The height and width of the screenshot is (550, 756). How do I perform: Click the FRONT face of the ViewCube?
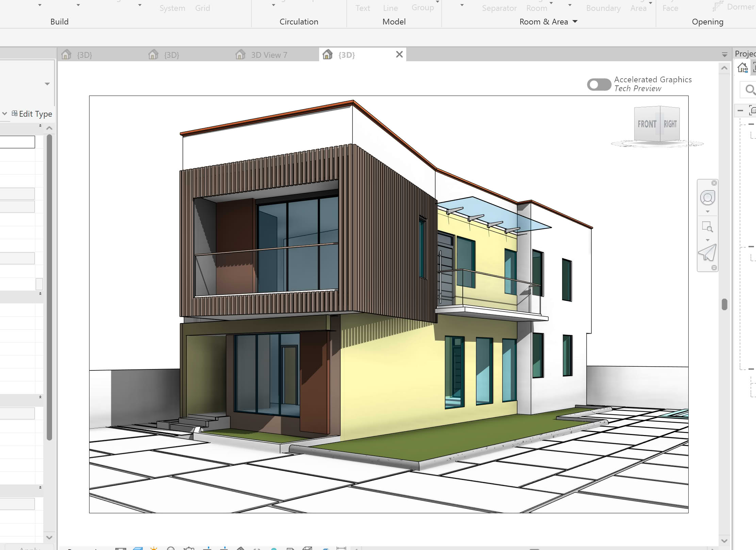[x=646, y=124]
